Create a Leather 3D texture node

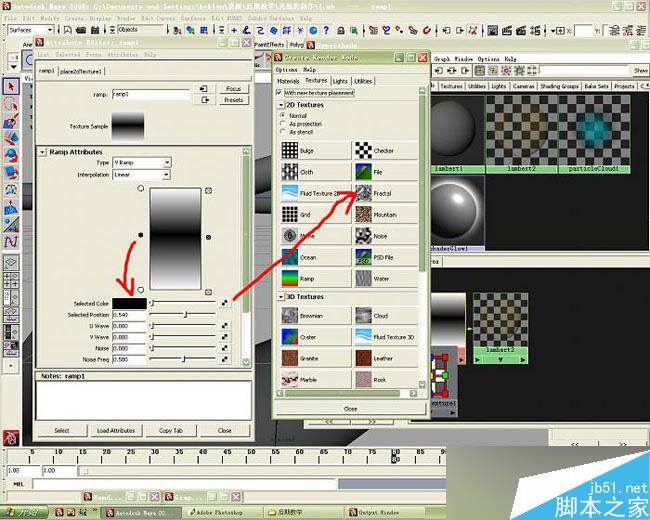tap(386, 358)
